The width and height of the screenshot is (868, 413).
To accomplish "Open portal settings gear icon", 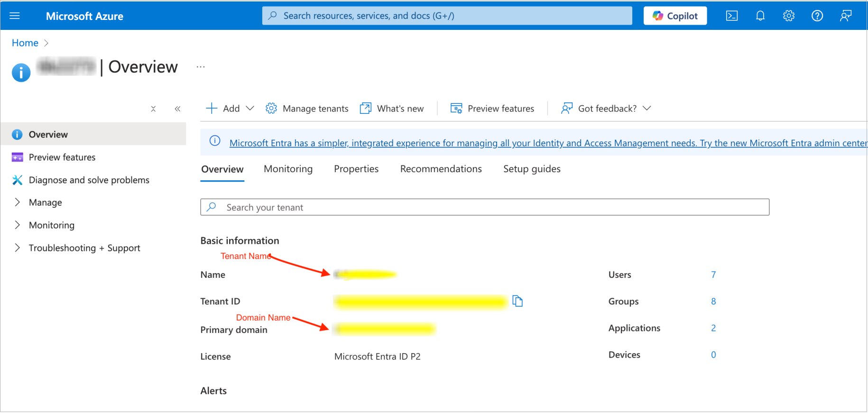I will coord(789,16).
